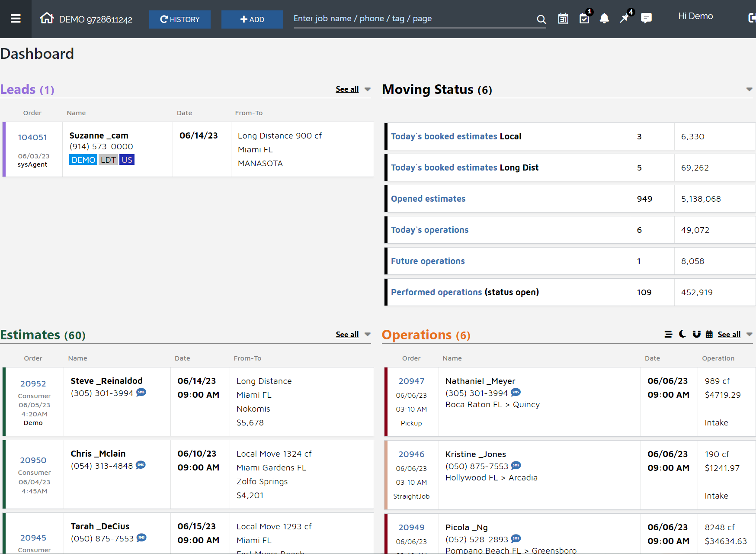
Task: Open estimate order 20950
Action: coord(33,461)
